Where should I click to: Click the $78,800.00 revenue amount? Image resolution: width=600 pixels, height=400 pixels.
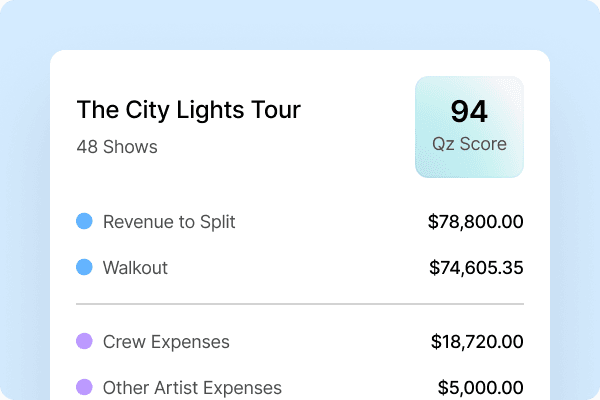[x=475, y=222]
